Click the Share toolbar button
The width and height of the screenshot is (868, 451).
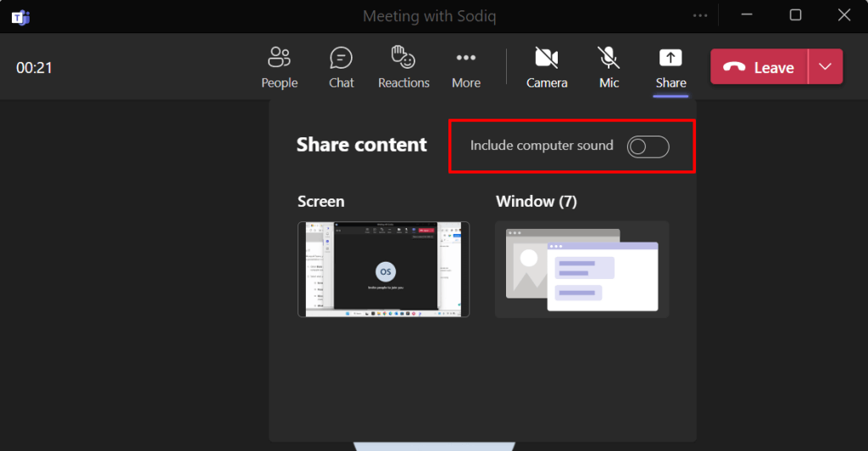point(670,68)
